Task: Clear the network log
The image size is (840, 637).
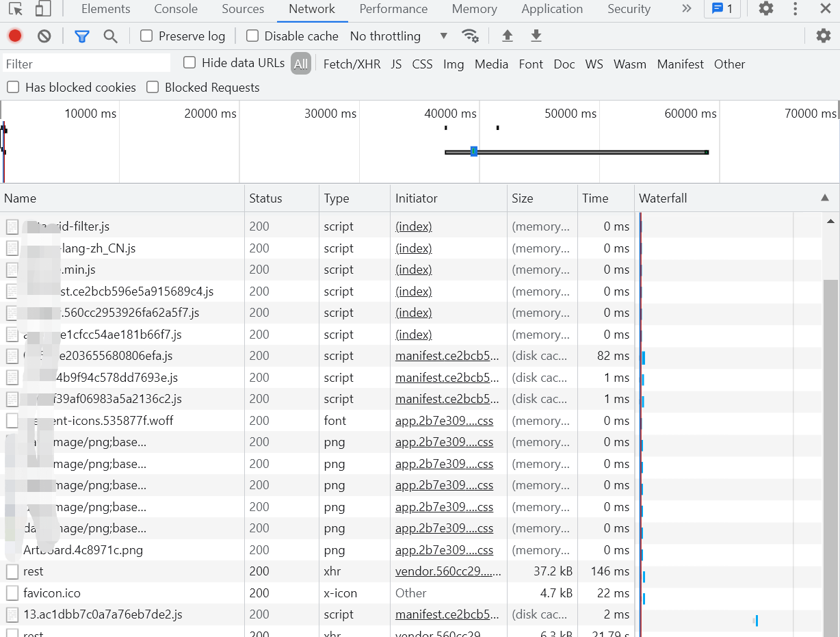Action: 44,36
